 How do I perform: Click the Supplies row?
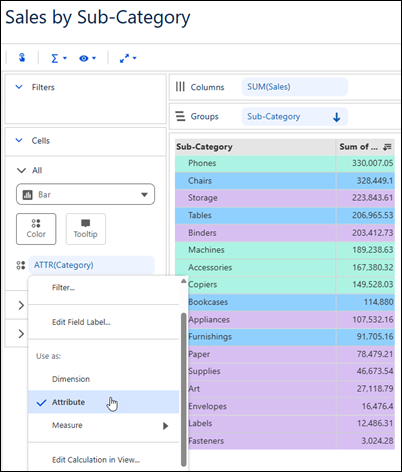pos(291,371)
